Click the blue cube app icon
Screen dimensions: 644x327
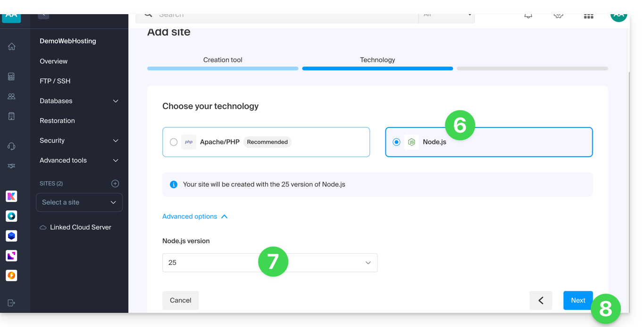(11, 236)
